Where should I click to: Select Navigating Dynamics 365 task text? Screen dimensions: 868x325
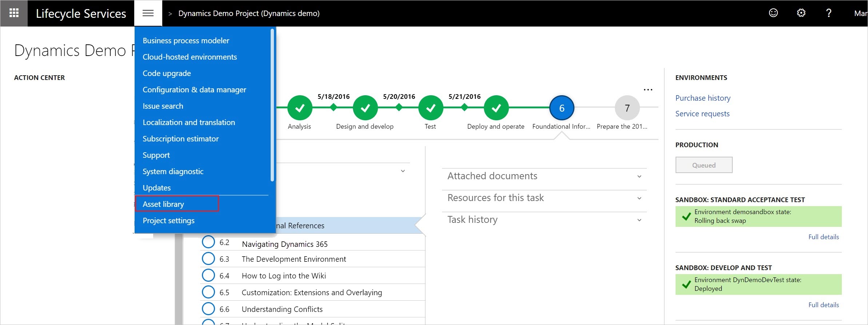click(284, 244)
